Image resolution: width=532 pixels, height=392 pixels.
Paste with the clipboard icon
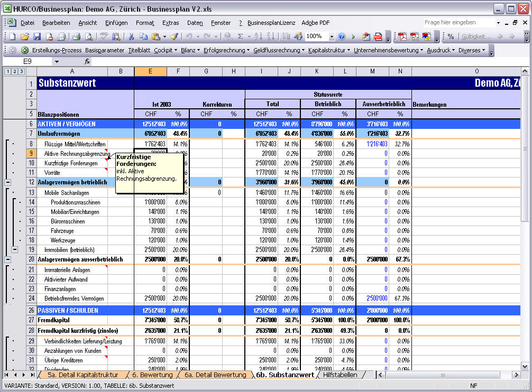[x=155, y=36]
